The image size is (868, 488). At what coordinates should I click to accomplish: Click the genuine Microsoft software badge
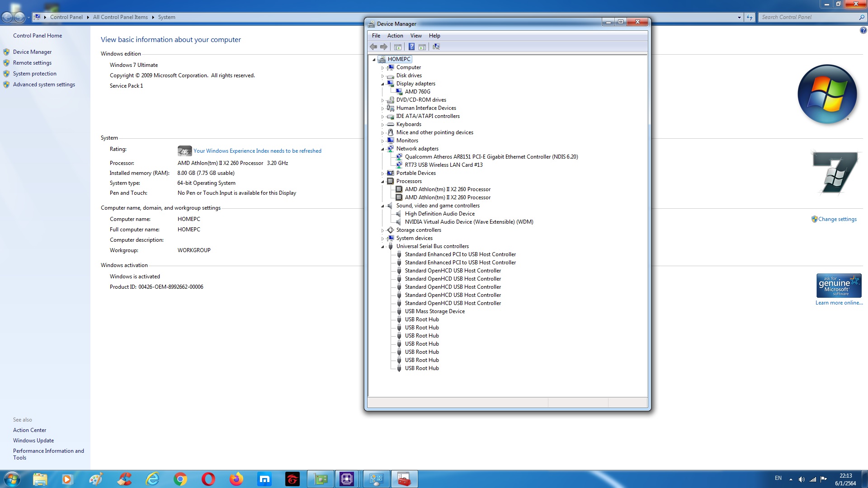click(x=839, y=286)
